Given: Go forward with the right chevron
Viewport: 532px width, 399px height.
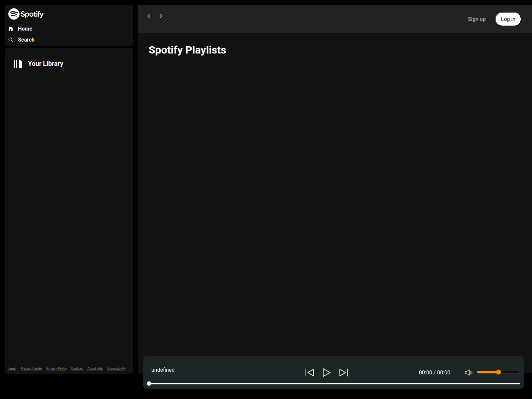Looking at the screenshot, I should click(x=161, y=16).
